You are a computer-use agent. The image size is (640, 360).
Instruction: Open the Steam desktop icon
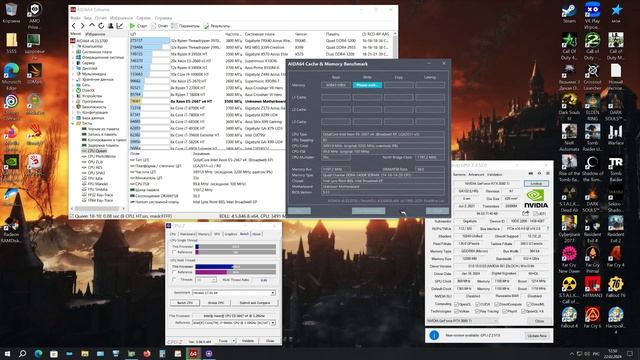tap(569, 13)
